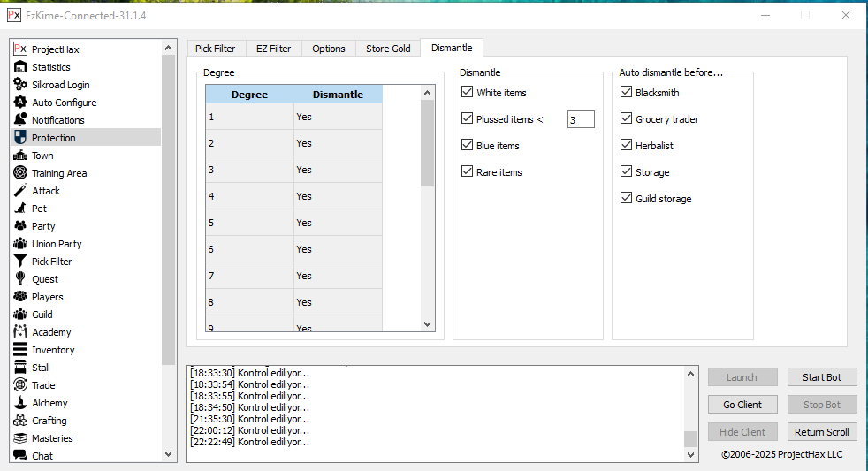Open the Silkroad Login gear icon
868x471 pixels.
coord(20,85)
